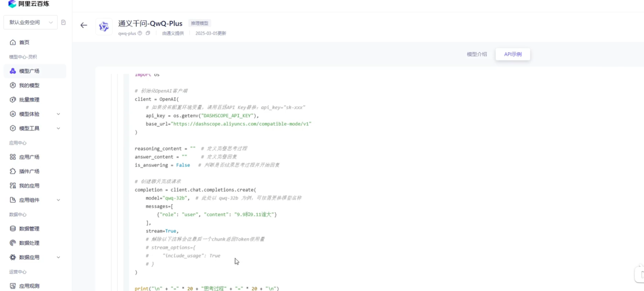644x291 pixels.
Task: Click the document icon beside workspace selector
Action: pyautogui.click(x=63, y=22)
